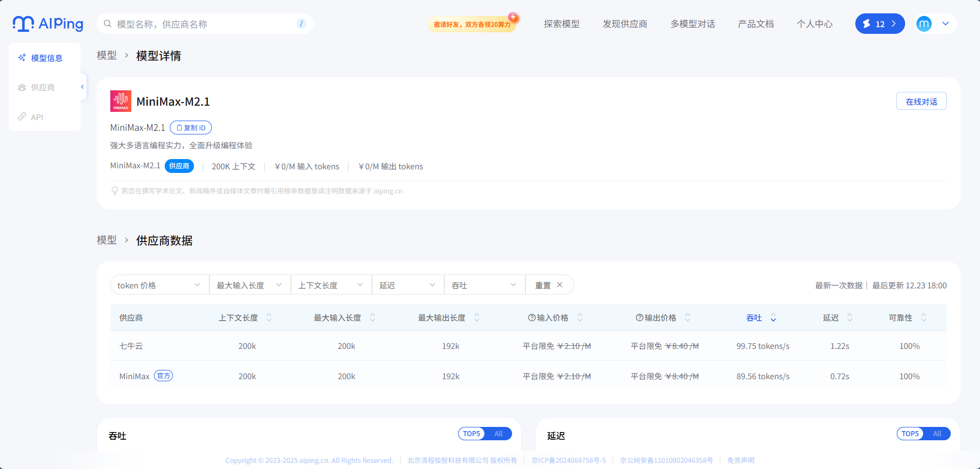The image size is (980, 469).
Task: Sort by 延迟 column arrows
Action: [850, 318]
